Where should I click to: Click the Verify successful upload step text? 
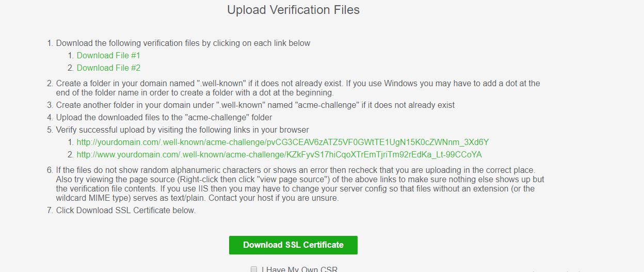(183, 130)
